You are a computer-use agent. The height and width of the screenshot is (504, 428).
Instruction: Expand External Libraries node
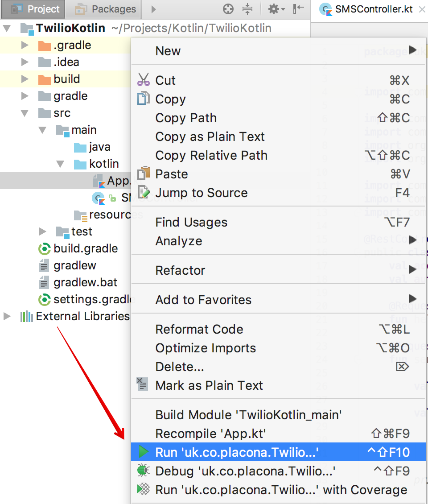(7, 317)
